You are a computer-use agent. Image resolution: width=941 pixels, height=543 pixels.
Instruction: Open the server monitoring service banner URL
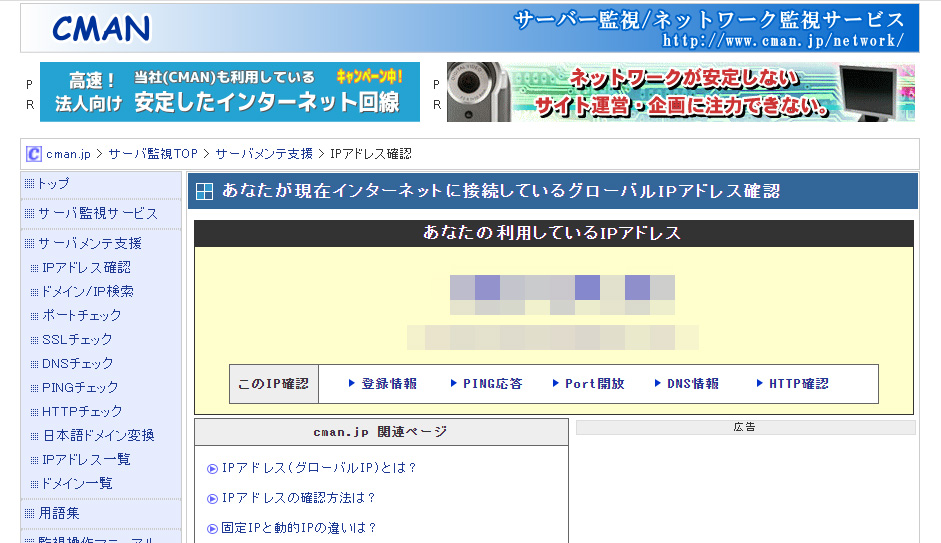[783, 41]
